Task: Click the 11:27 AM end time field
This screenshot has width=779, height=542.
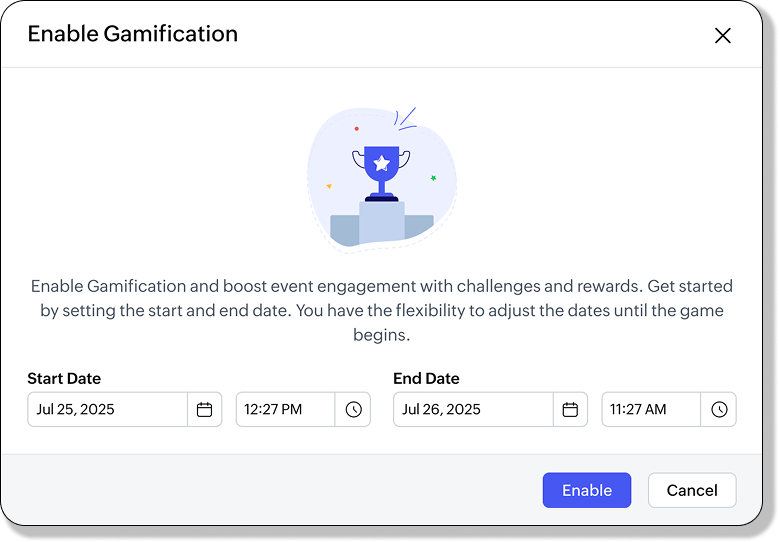Action: click(651, 409)
